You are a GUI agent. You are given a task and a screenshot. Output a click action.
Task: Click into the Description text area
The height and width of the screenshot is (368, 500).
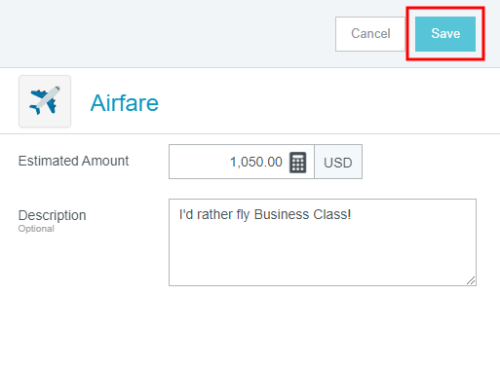tap(323, 242)
